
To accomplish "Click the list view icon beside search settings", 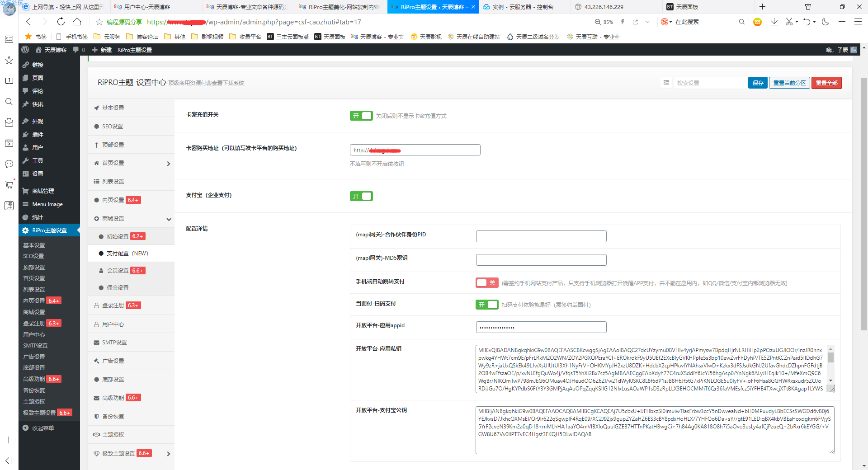I will 666,83.
